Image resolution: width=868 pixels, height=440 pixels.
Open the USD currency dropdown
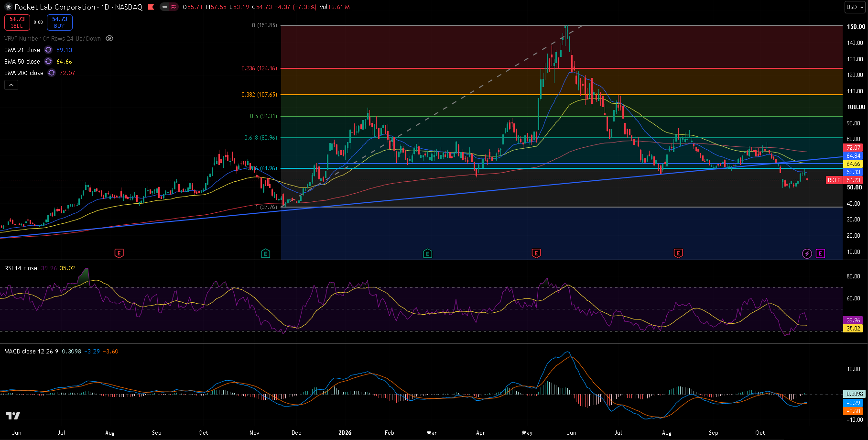[x=855, y=7]
